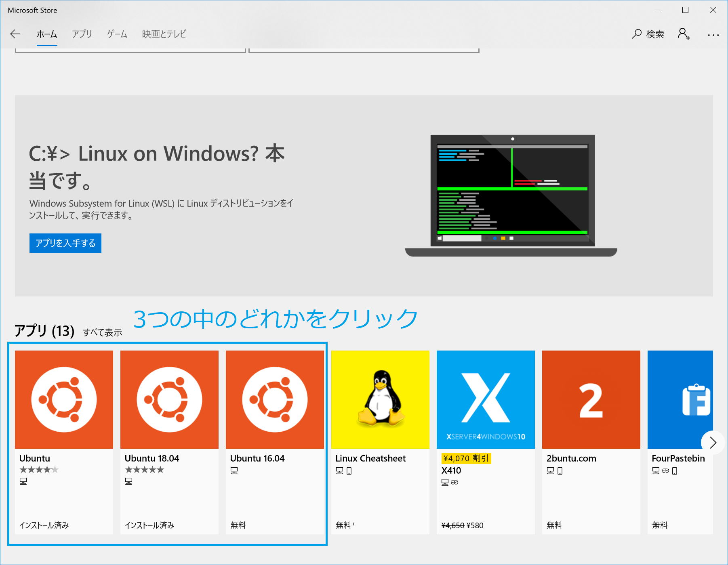Click the laptop terminal banner illustration
728x565 pixels.
point(512,190)
